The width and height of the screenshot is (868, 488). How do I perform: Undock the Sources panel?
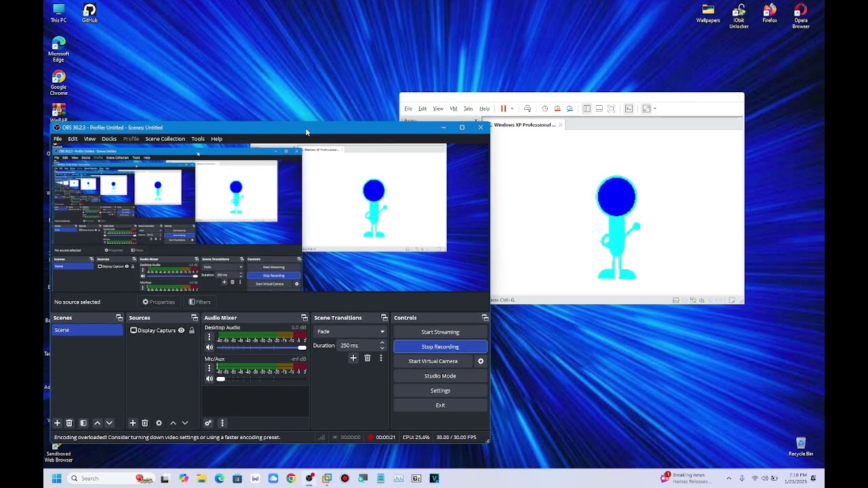tap(195, 318)
